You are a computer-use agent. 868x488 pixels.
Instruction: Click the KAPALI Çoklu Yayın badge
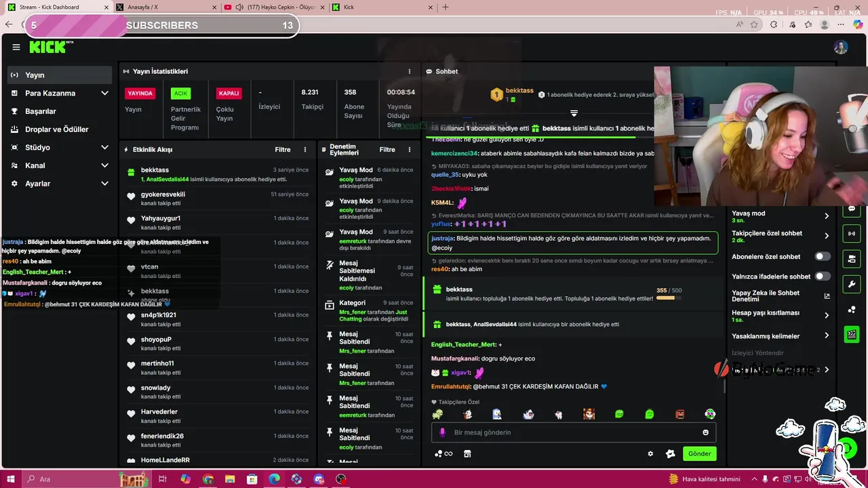click(x=229, y=94)
